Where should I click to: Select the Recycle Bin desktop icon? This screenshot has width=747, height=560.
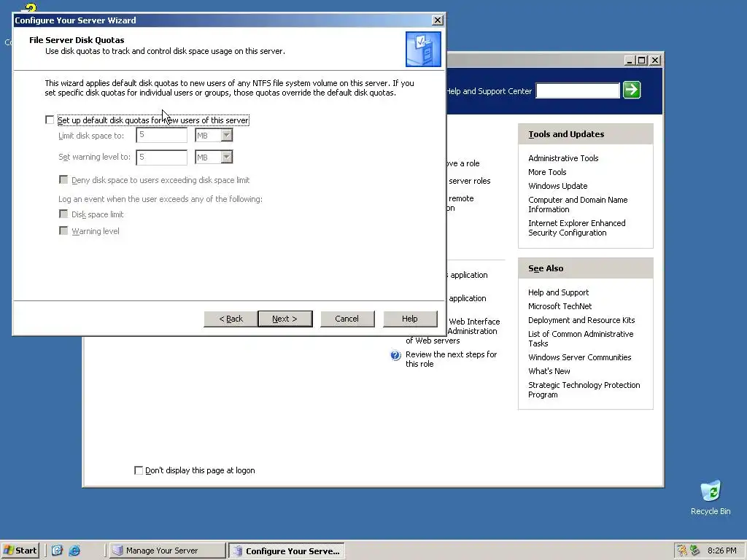711,497
